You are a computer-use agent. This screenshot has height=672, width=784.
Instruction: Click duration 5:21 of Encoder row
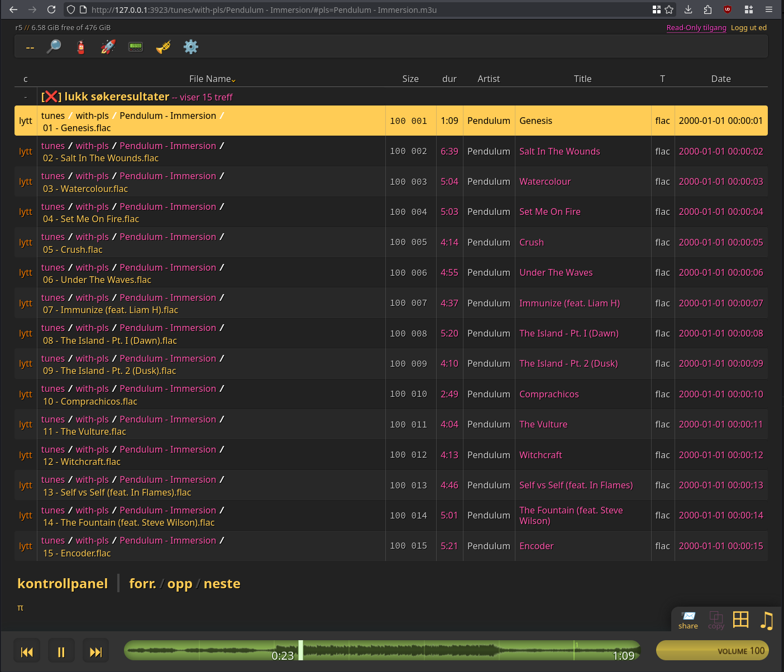click(x=450, y=546)
